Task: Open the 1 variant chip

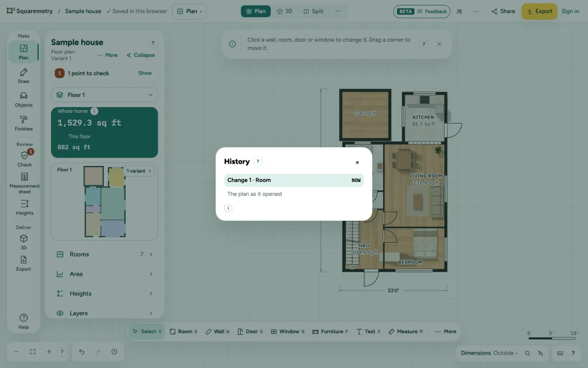Action: pyautogui.click(x=139, y=171)
